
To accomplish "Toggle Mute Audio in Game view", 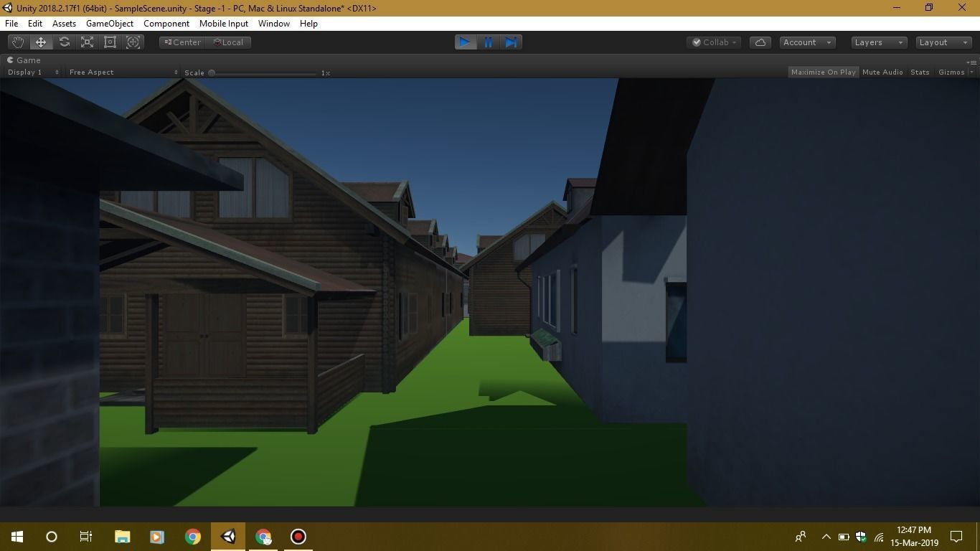I will [882, 72].
